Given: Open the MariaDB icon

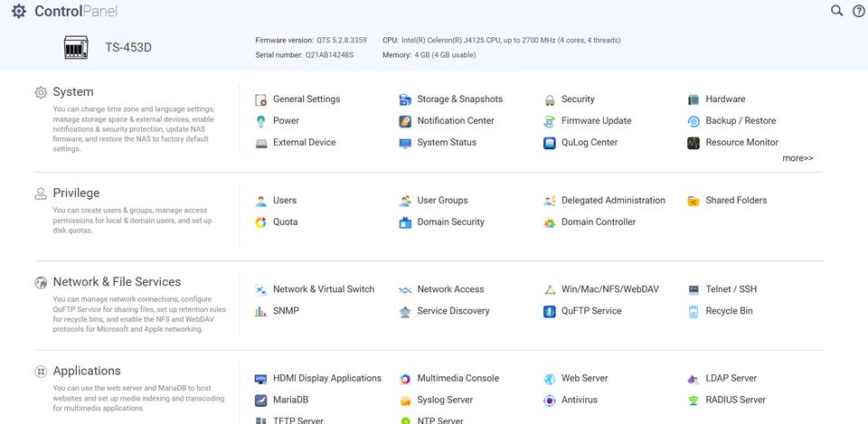Looking at the screenshot, I should [x=260, y=400].
